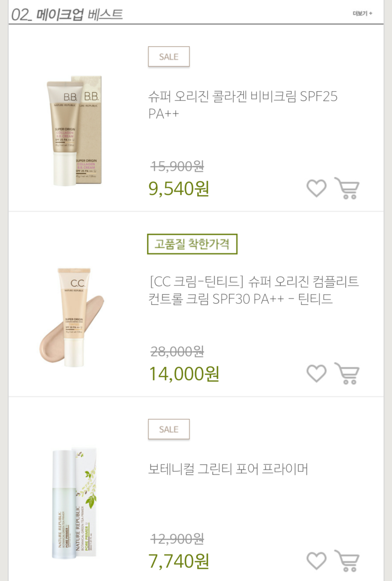Open the CC cream product image
392x581 pixels.
pyautogui.click(x=72, y=317)
